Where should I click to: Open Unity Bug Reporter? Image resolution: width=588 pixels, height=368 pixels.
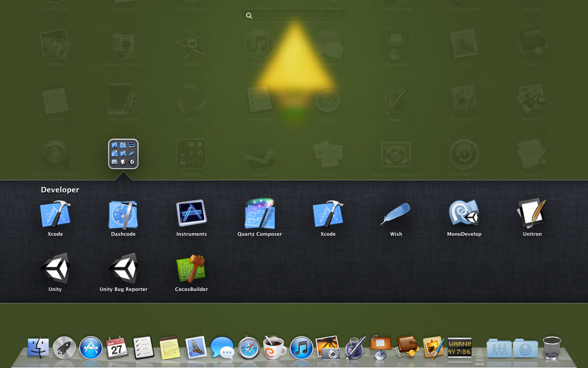[123, 269]
